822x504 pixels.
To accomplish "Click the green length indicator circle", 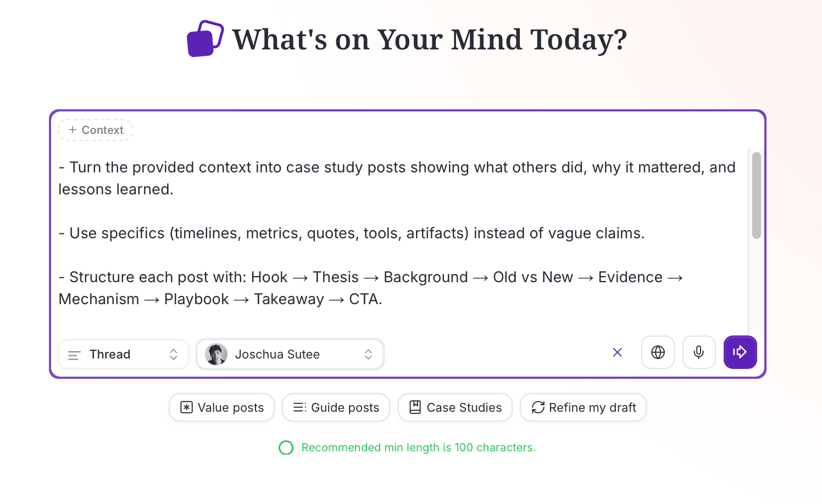I will (286, 447).
